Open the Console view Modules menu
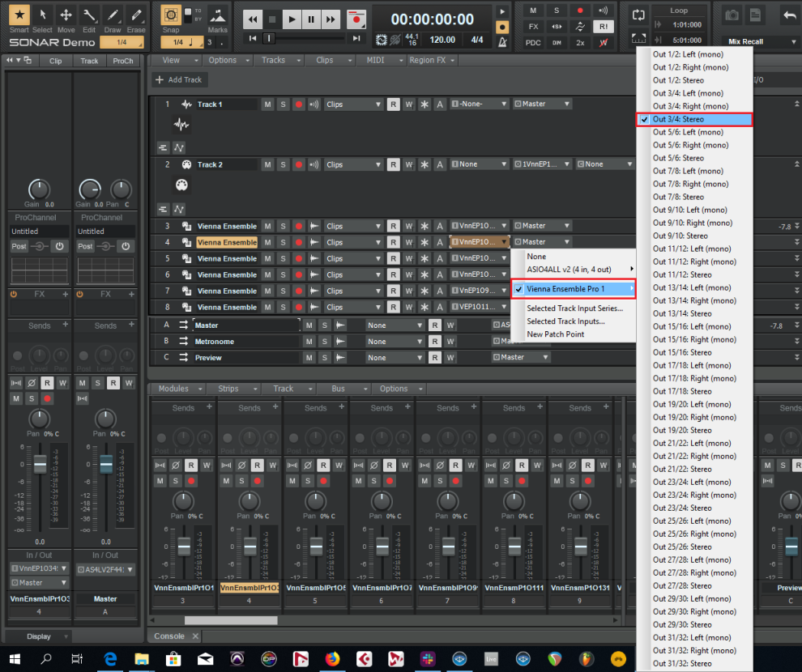 tap(178, 389)
